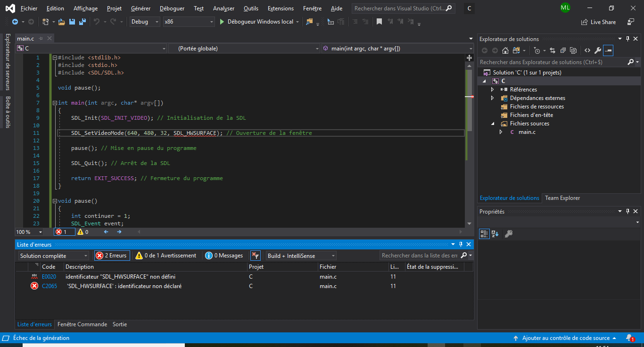Click the Home icon in Solution Explorer
Image resolution: width=644 pixels, height=347 pixels.
click(505, 50)
